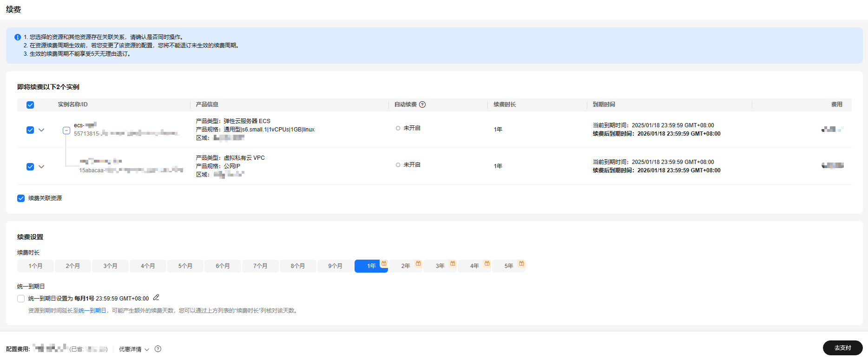Image resolution: width=868 pixels, height=359 pixels.
Task: Select 4个月 renewal duration
Action: pyautogui.click(x=148, y=266)
